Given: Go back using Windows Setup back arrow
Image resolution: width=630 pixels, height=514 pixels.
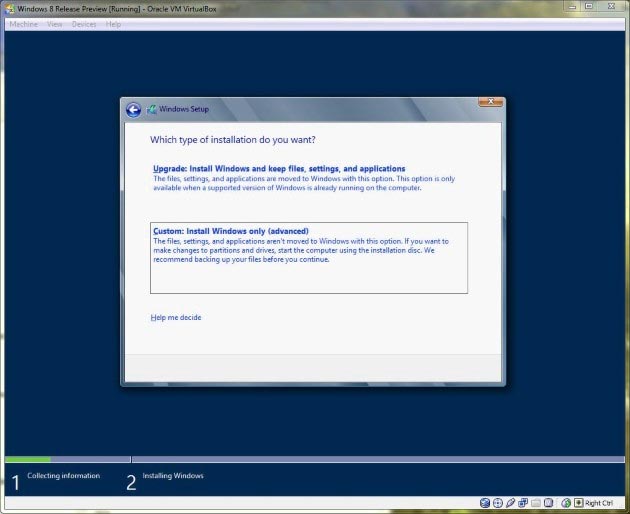Looking at the screenshot, I should click(134, 109).
